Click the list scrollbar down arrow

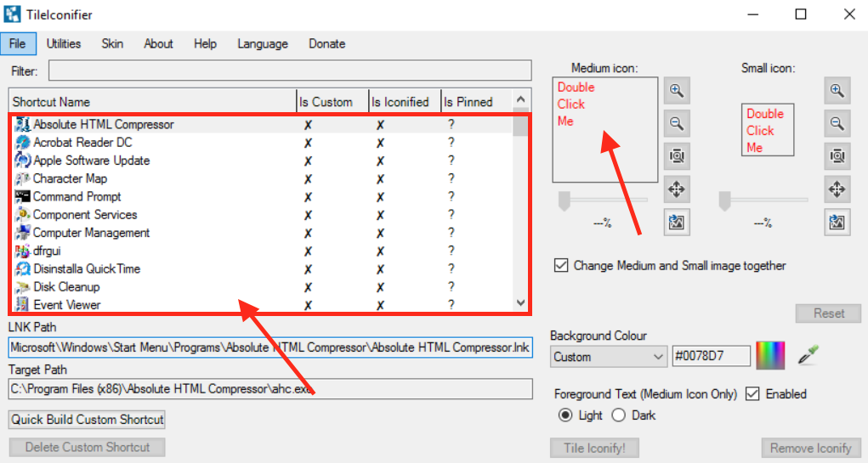tap(520, 302)
